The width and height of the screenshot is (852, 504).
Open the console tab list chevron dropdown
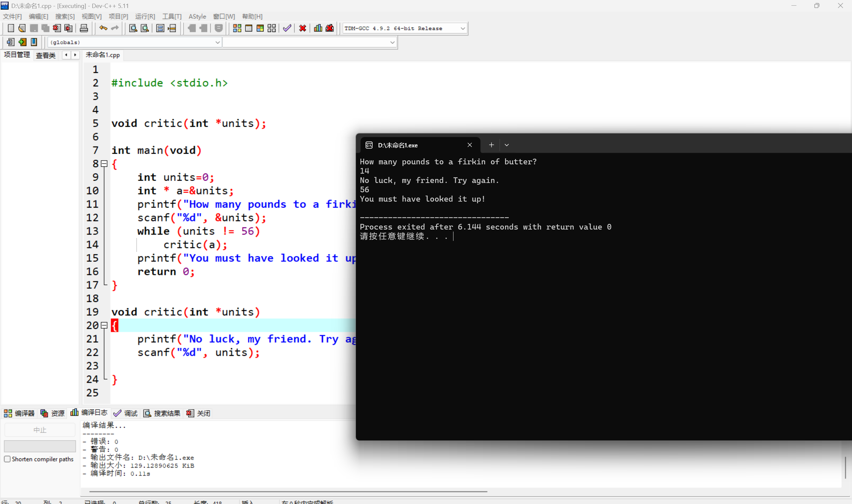coord(506,145)
